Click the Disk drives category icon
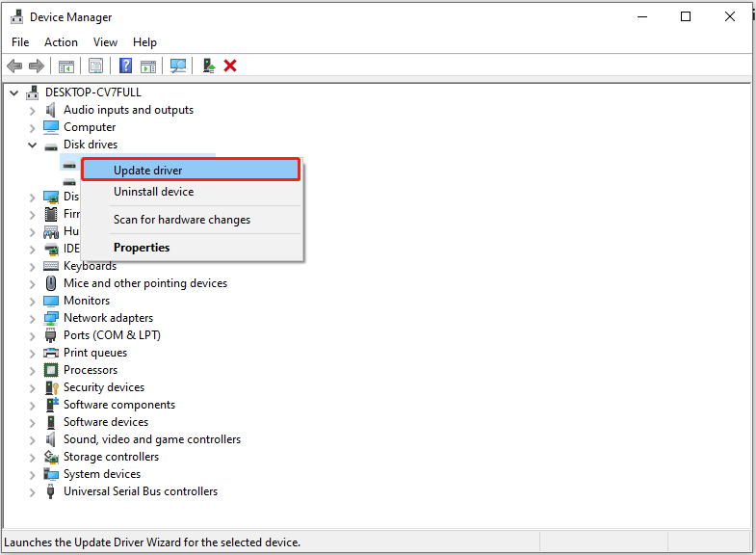This screenshot has height=555, width=756. pos(51,146)
